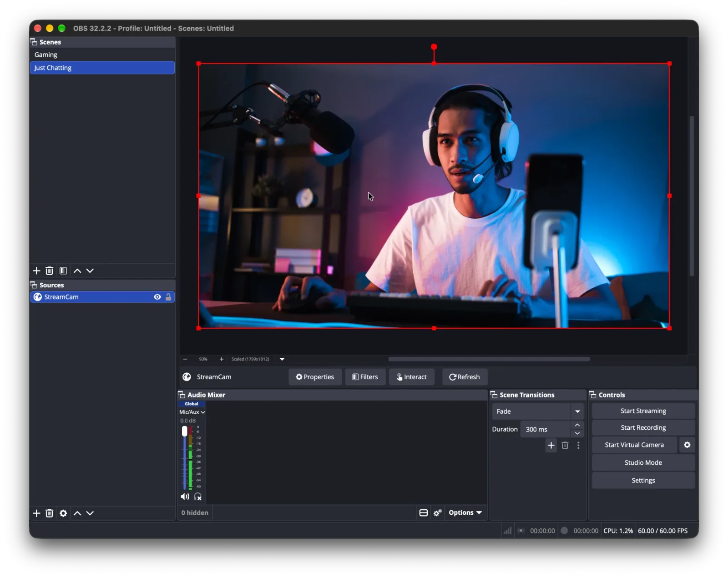Open Audio Mixer Options dropdown
728x577 pixels.
point(465,513)
